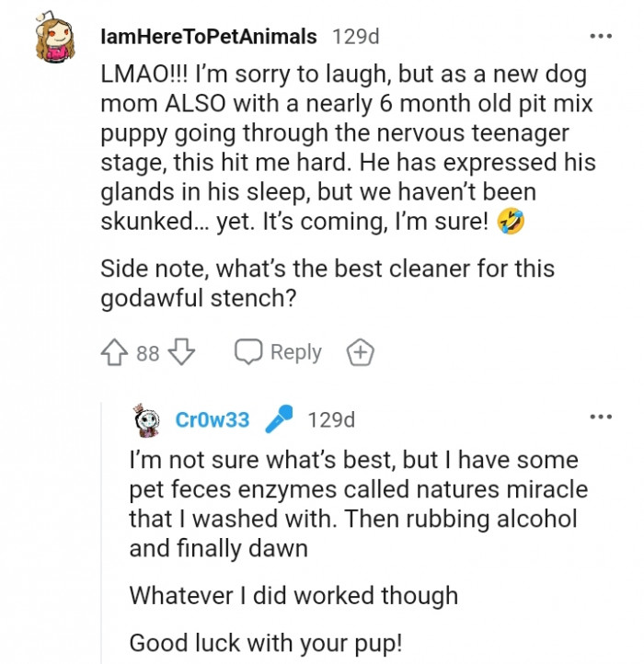644x664 pixels.
Task: Open the Cr0w33 username link
Action: tap(212, 420)
